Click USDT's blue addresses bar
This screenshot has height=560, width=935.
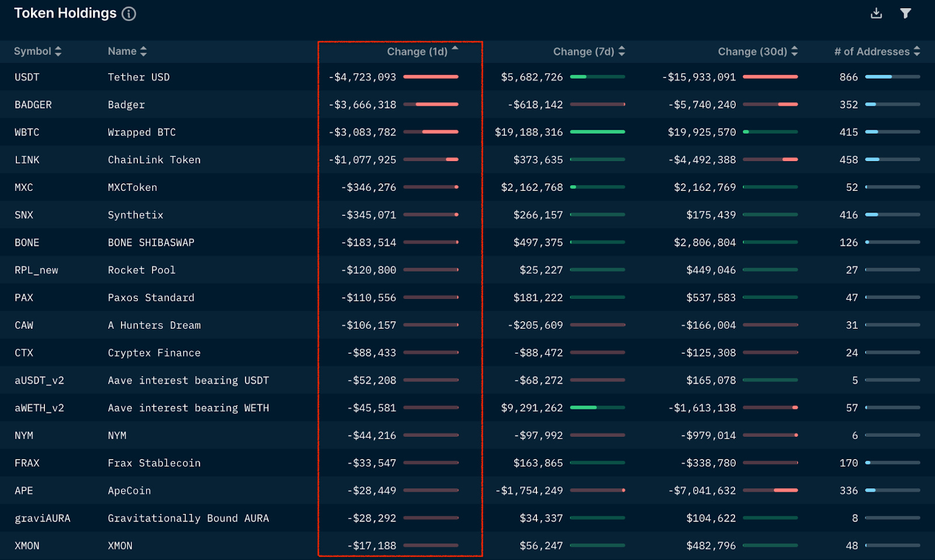pyautogui.click(x=892, y=76)
